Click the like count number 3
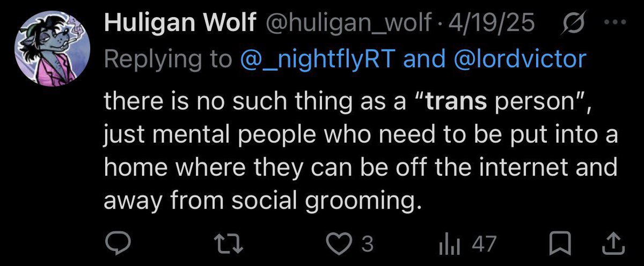Screen dimensions: 644x266 point(368,245)
